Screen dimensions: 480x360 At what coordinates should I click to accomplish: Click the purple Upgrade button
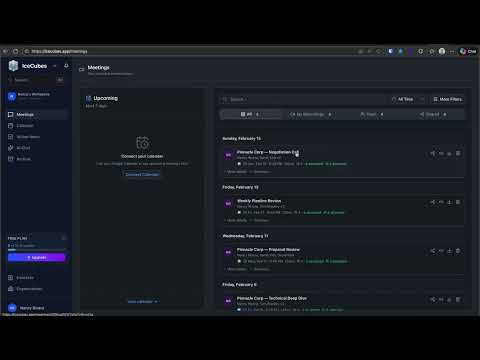tap(36, 257)
